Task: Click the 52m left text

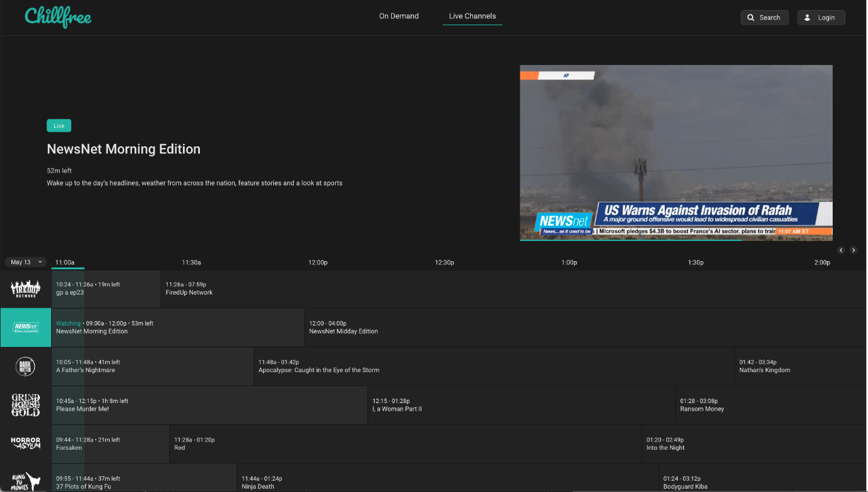Action: [x=59, y=171]
